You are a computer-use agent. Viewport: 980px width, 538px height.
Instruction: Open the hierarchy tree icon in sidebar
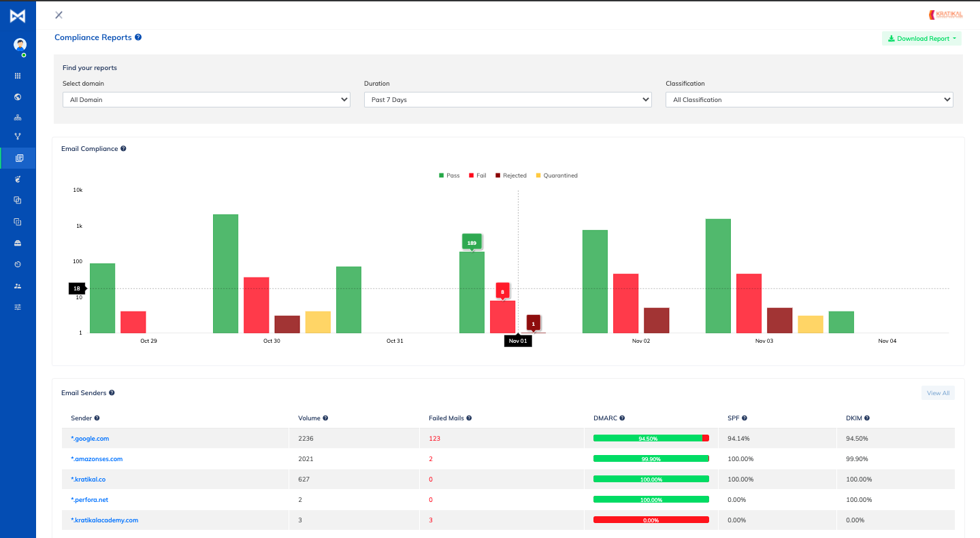(x=18, y=117)
